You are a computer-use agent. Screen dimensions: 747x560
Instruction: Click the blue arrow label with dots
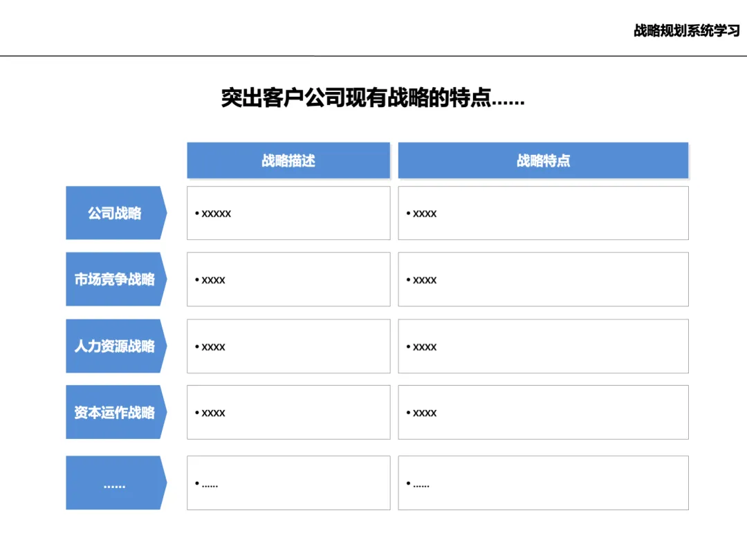coord(116,483)
